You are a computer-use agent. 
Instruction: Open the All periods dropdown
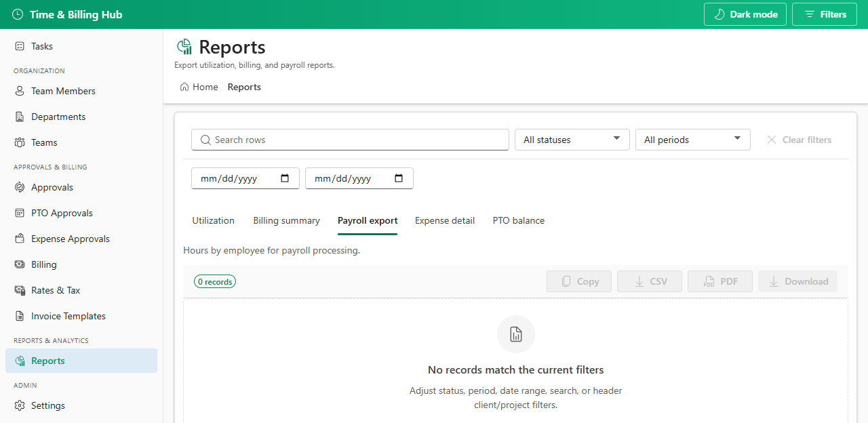(693, 140)
